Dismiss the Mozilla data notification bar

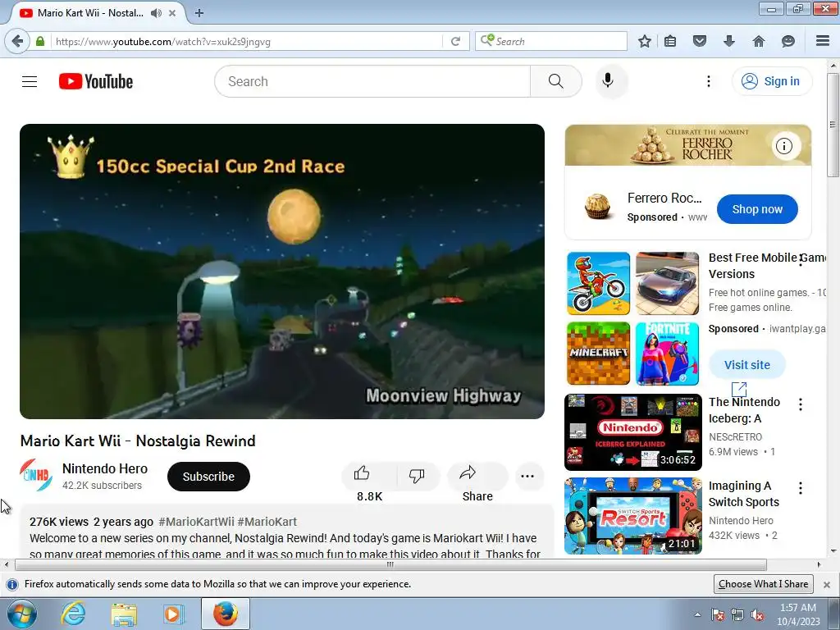[x=827, y=584]
